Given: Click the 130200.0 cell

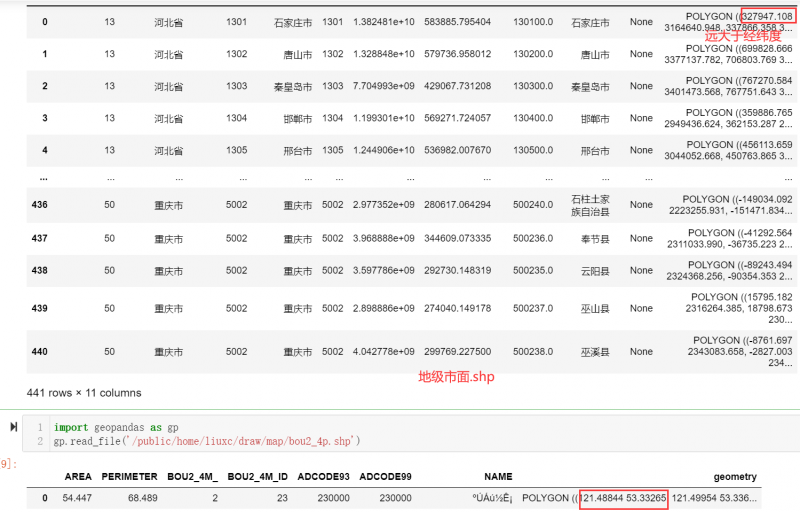Looking at the screenshot, I should (x=535, y=53).
